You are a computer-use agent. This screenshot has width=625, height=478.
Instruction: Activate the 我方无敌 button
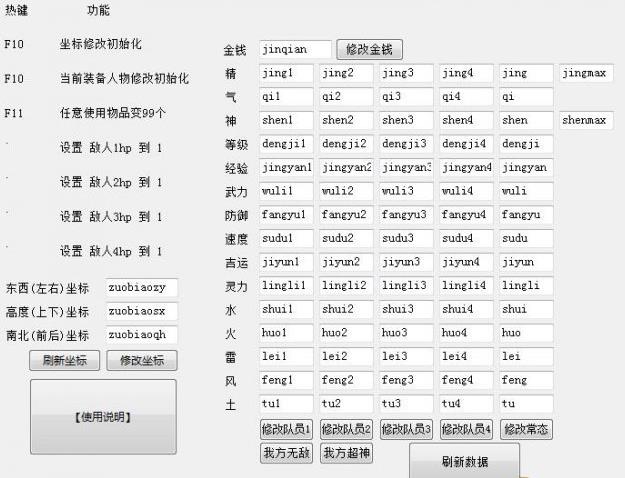[x=286, y=453]
